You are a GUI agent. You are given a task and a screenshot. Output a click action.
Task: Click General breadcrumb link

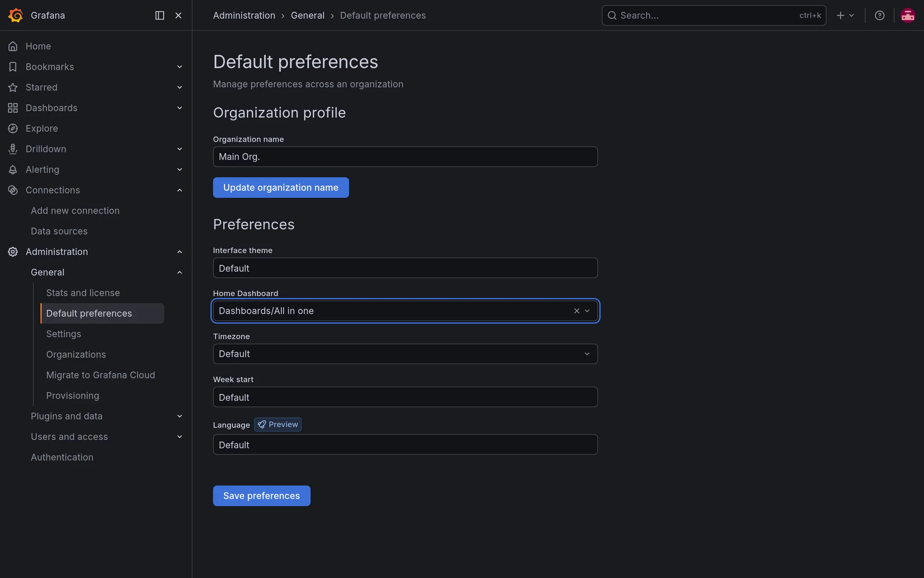click(308, 15)
